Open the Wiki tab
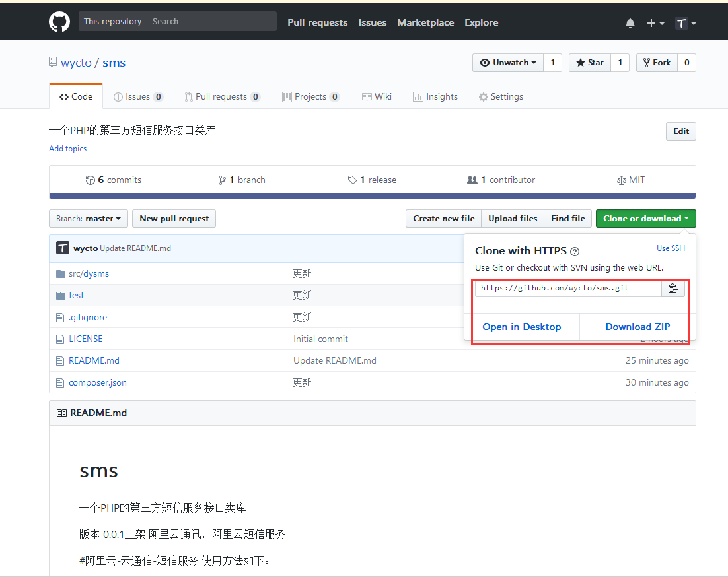Viewport: 728px width, 577px height. 377,96
